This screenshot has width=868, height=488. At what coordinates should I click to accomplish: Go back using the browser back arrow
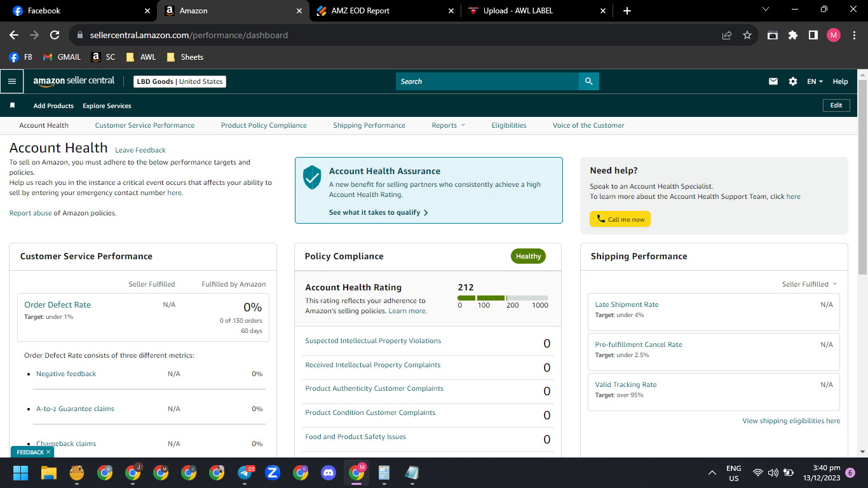[14, 35]
